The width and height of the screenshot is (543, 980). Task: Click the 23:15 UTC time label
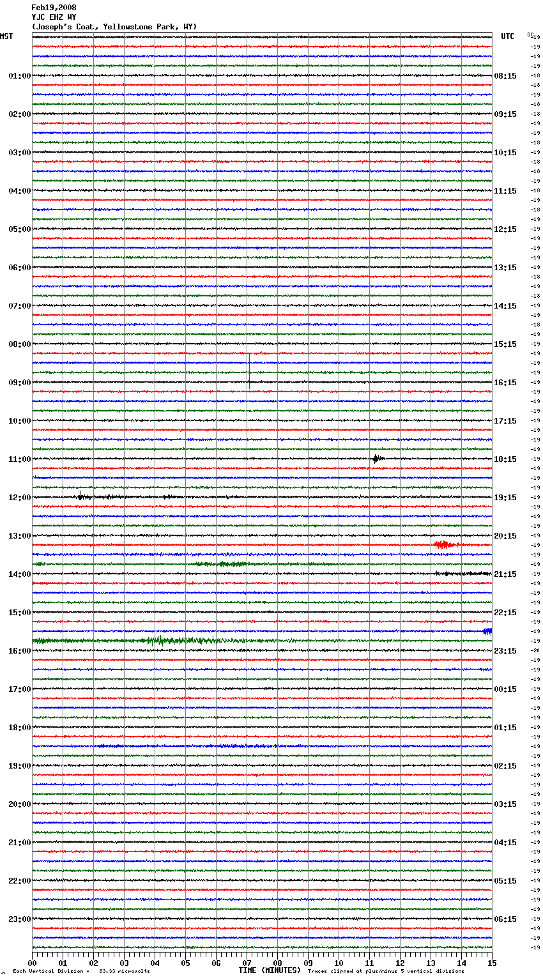[505, 651]
